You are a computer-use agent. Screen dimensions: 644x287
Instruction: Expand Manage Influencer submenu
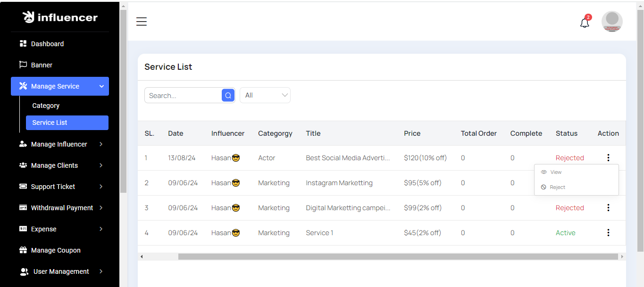tap(60, 144)
